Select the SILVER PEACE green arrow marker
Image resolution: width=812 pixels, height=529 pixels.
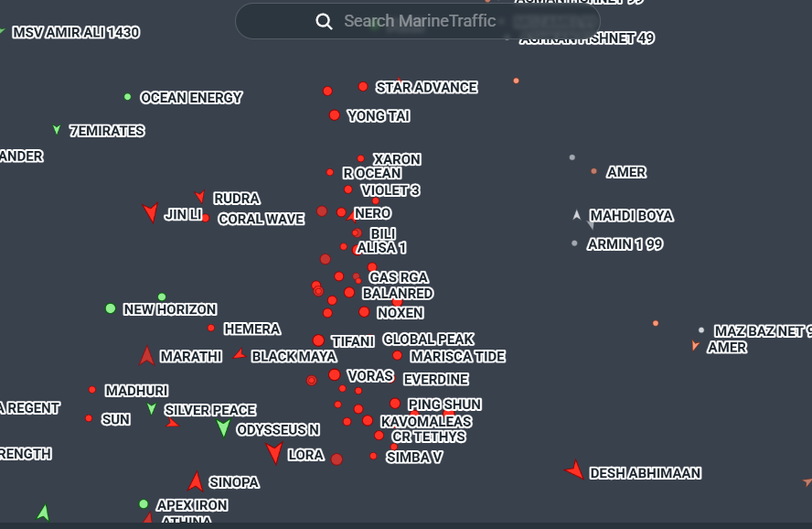pos(151,409)
